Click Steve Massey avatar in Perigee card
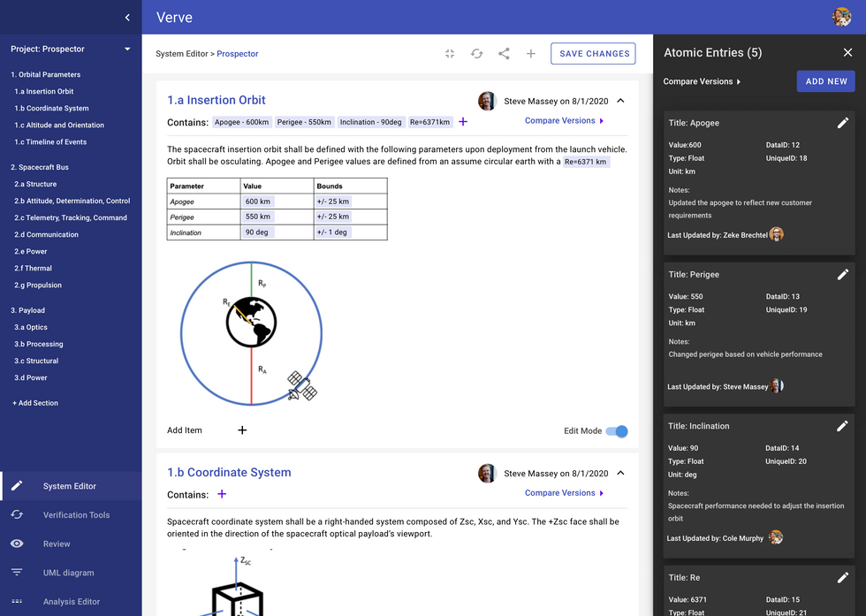Screen dimensions: 866x616 pos(777,385)
